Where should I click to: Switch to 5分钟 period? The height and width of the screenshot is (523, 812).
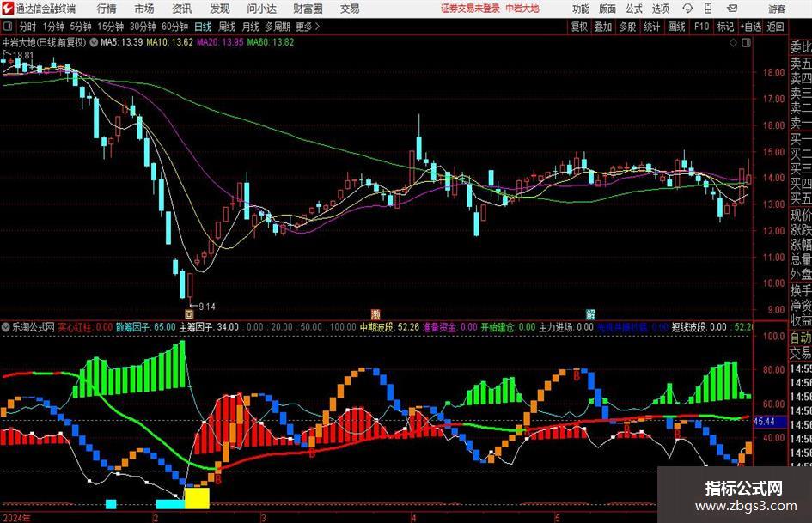pyautogui.click(x=81, y=27)
